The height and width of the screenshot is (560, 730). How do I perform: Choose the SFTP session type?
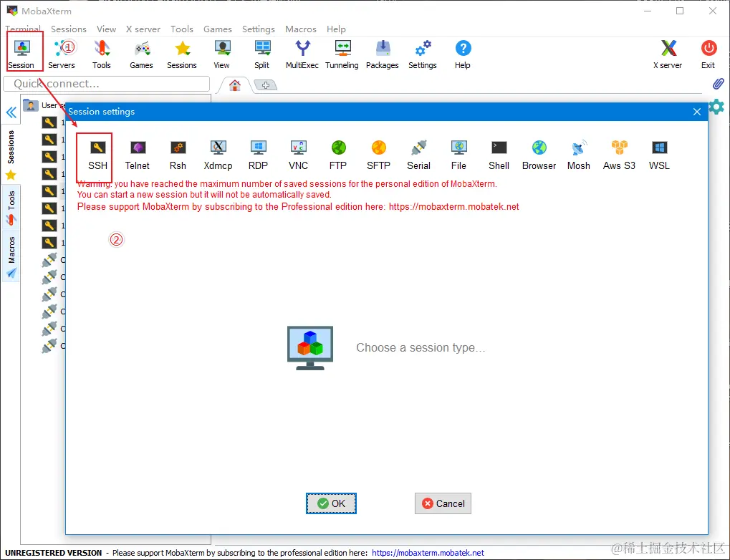pos(378,155)
